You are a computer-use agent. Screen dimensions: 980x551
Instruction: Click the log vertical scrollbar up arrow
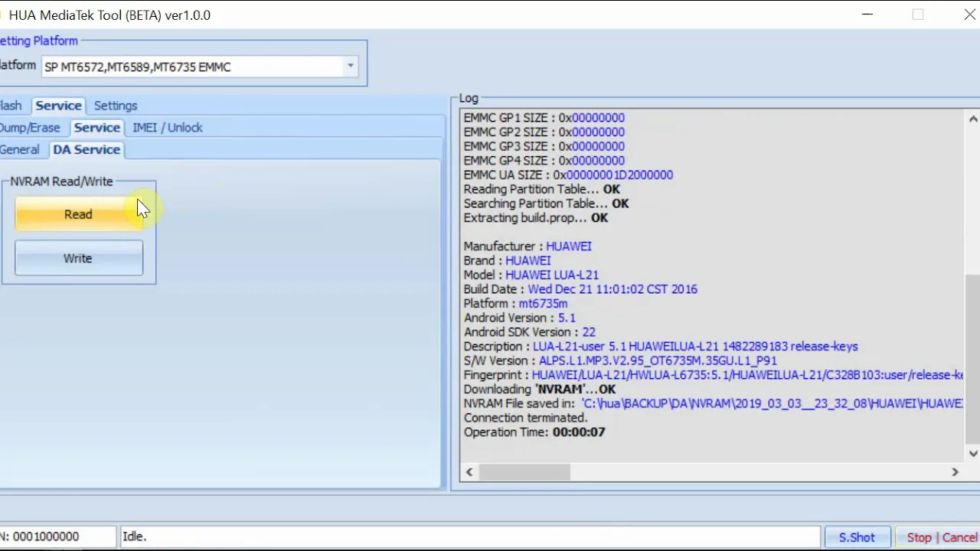tap(973, 119)
